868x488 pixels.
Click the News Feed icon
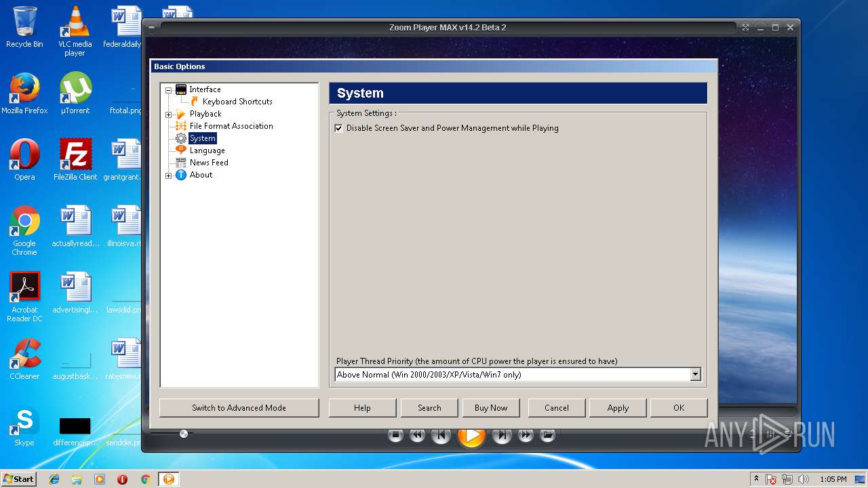181,163
